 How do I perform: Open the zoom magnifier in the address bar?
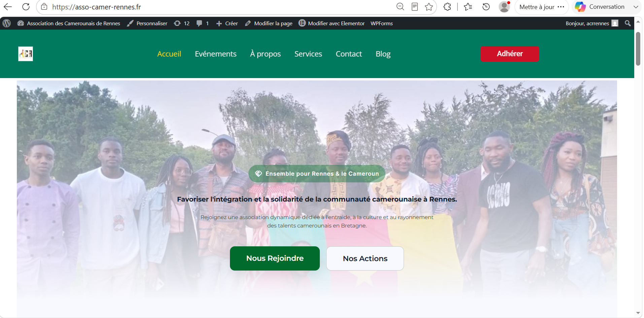click(400, 7)
